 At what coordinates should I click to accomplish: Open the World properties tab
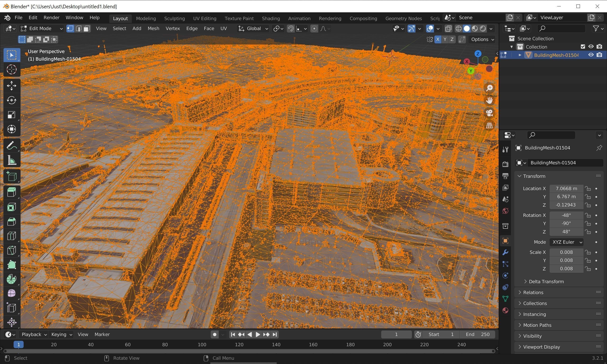click(505, 211)
